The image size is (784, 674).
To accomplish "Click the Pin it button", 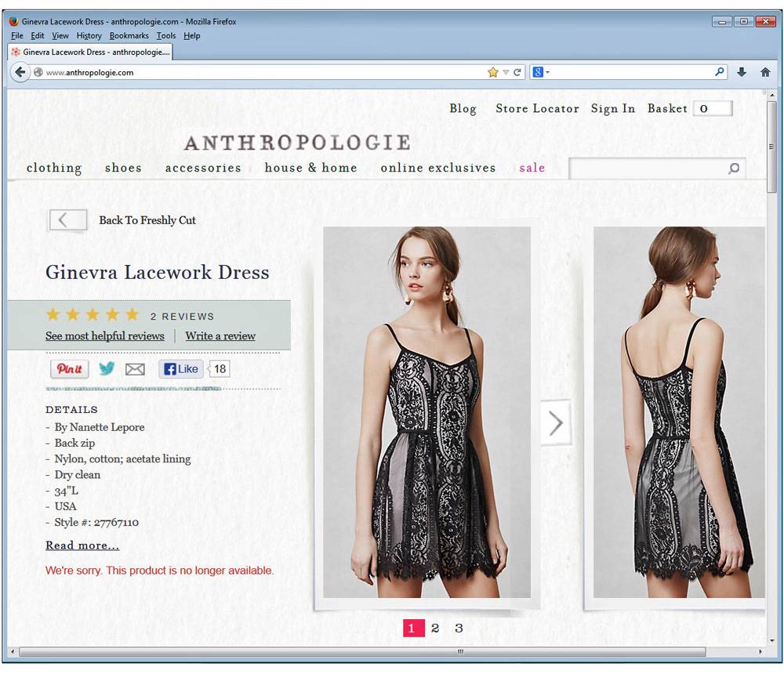I will pyautogui.click(x=69, y=369).
